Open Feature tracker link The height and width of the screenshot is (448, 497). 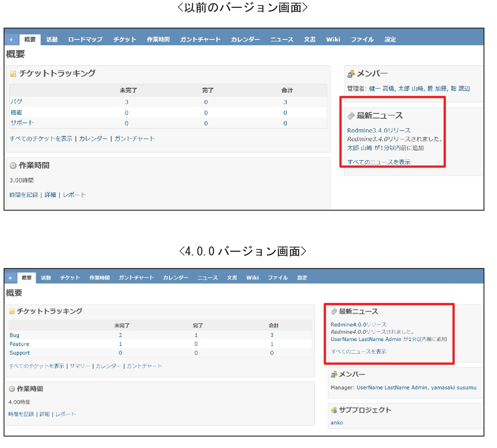[19, 344]
